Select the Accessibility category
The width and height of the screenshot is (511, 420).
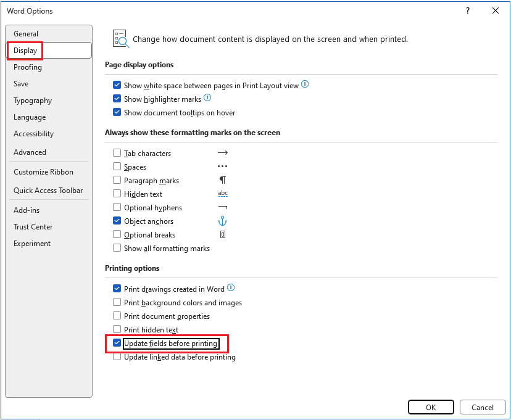[x=49, y=134]
